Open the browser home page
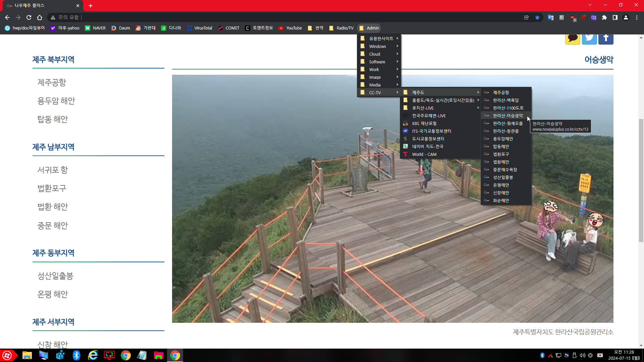The image size is (644, 362). click(x=40, y=17)
